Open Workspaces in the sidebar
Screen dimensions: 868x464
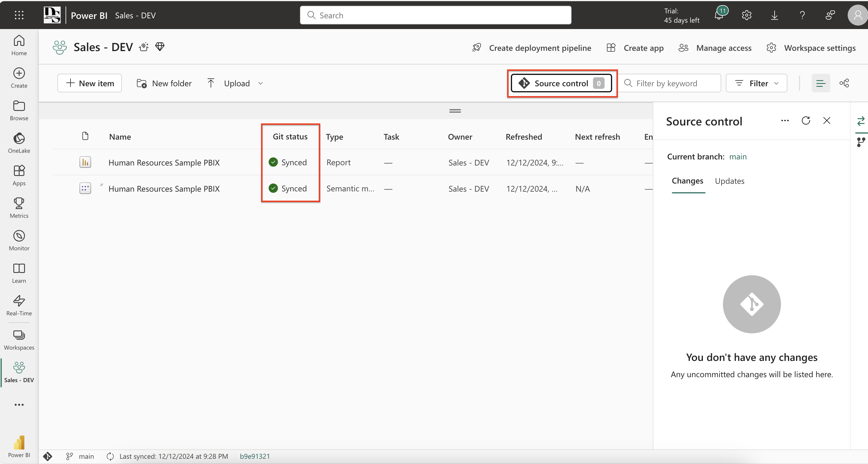pos(19,339)
